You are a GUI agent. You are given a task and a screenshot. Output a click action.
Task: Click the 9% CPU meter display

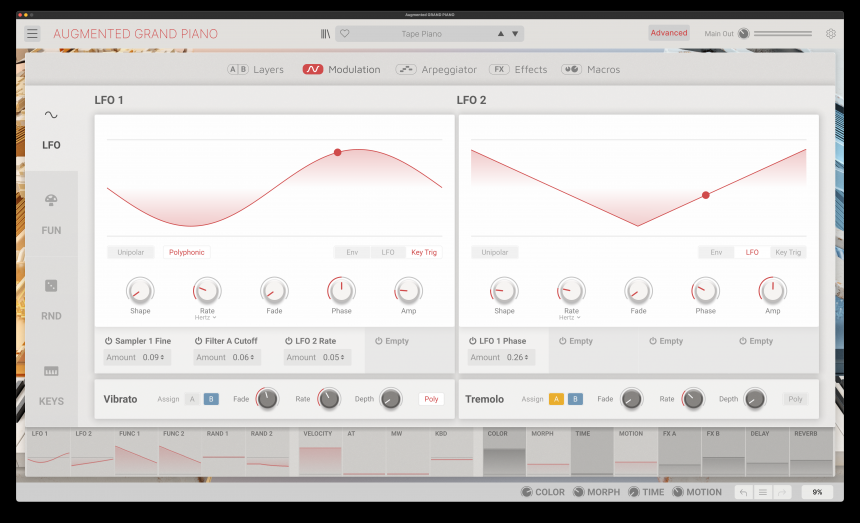point(817,492)
